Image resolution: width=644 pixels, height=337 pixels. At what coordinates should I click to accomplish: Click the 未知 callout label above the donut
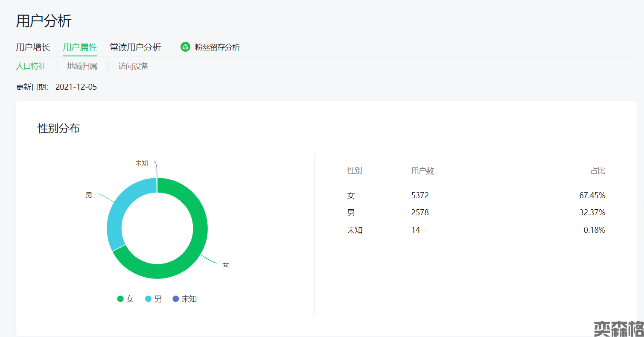point(142,163)
